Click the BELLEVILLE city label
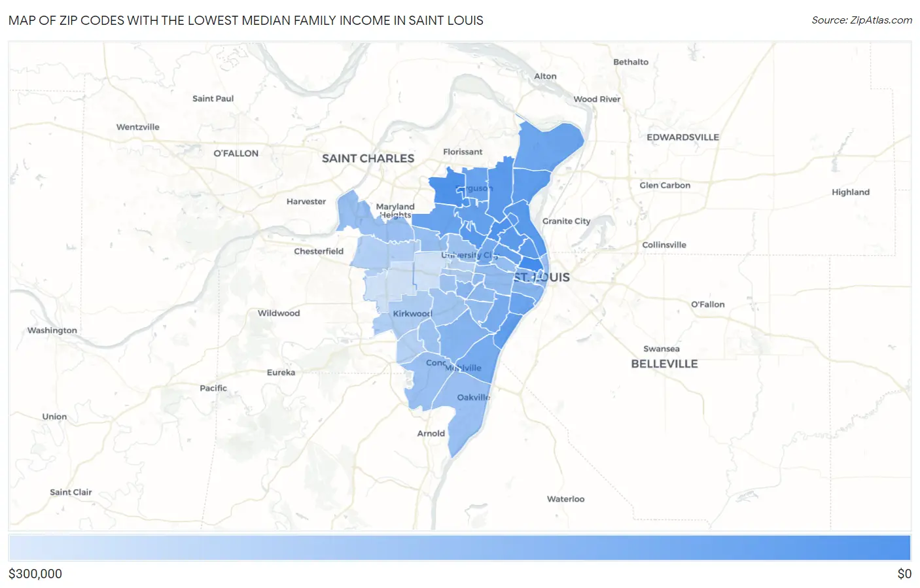Viewport: 920px width, 588px height. [x=664, y=364]
